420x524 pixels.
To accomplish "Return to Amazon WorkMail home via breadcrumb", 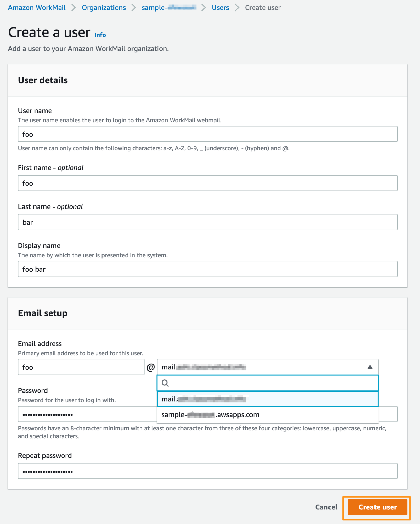I will point(37,8).
